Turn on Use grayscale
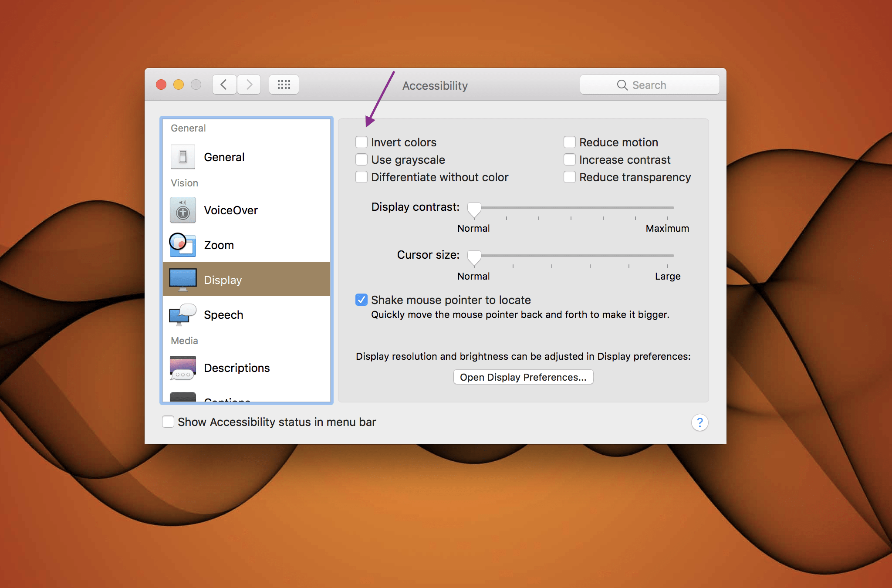Image resolution: width=892 pixels, height=588 pixels. click(x=362, y=160)
